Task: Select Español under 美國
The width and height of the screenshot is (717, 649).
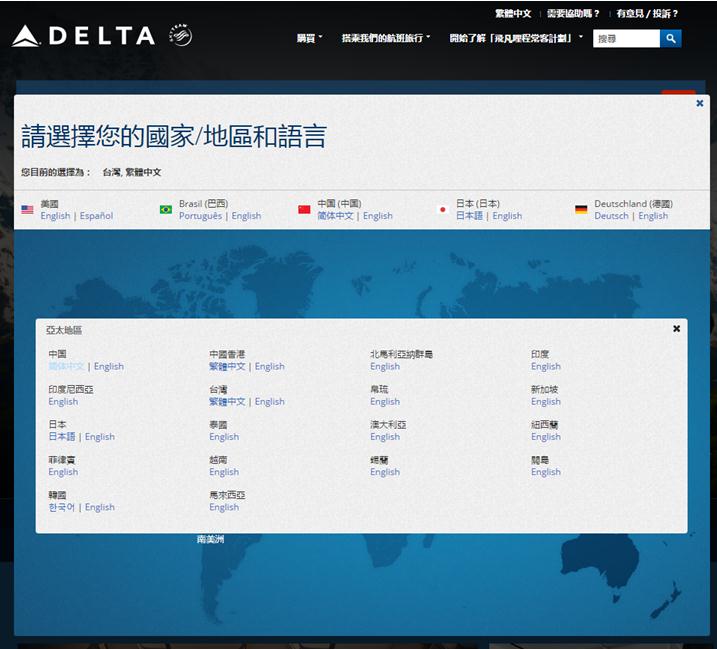Action: coord(97,216)
